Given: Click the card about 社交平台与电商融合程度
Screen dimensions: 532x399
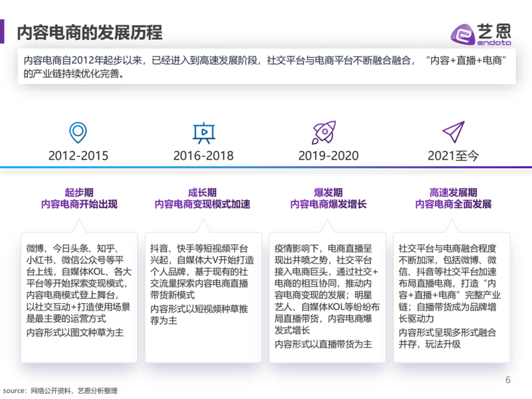Looking at the screenshot, I should pos(452,296).
